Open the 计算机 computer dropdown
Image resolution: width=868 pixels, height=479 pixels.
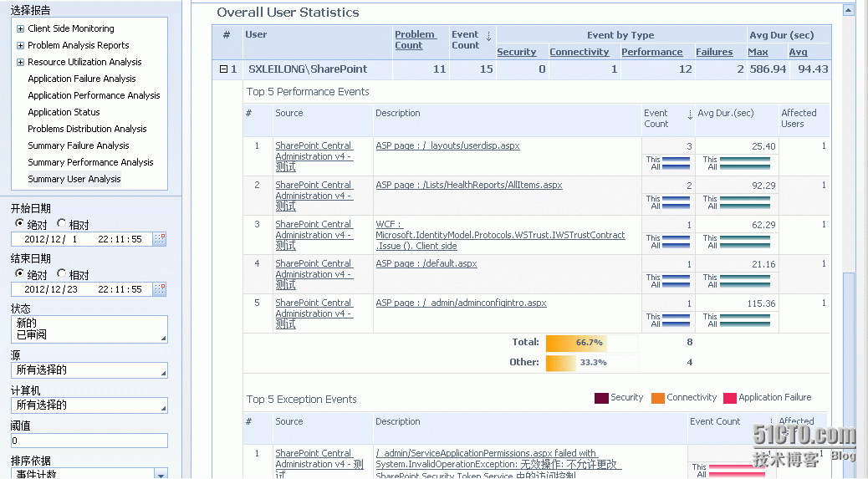pos(163,409)
